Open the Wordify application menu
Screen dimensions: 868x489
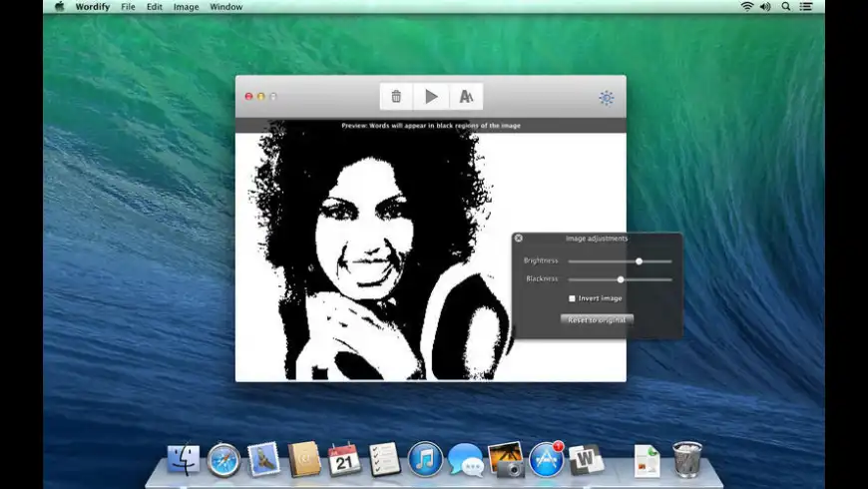(92, 7)
